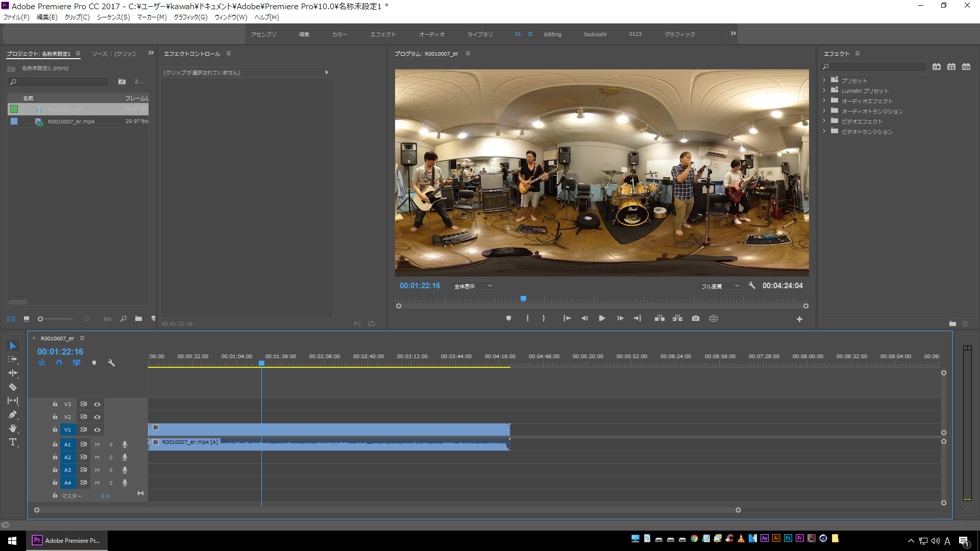Screen dimensions: 980x551
Task: Open the グラフィック(G) menu
Action: (x=191, y=17)
